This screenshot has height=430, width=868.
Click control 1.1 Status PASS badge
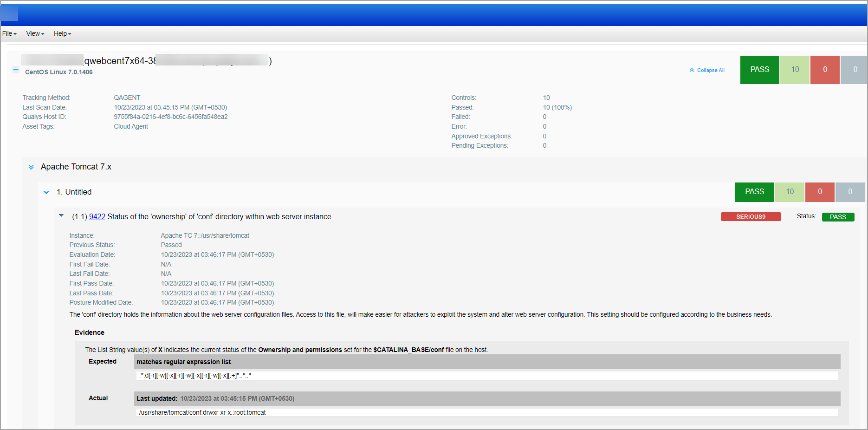(838, 217)
